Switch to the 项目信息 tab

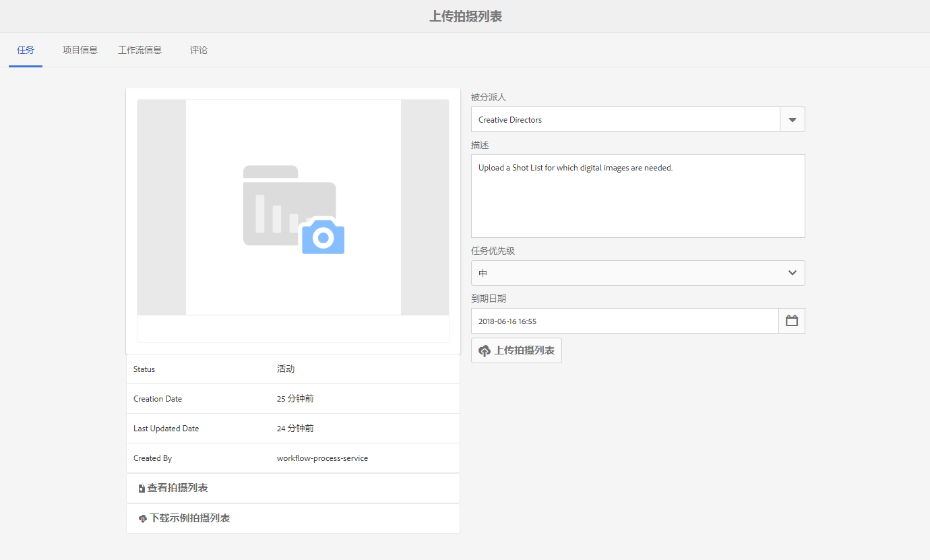pyautogui.click(x=80, y=50)
